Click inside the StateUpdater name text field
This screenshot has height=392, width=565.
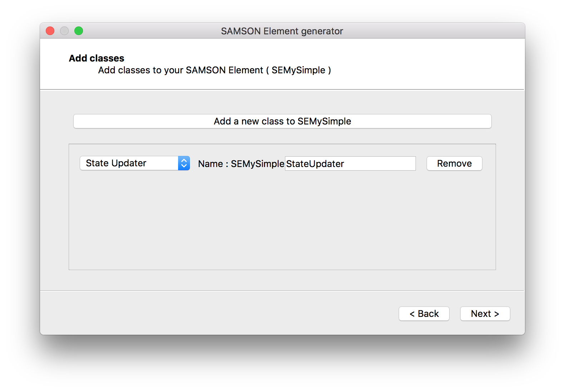pyautogui.click(x=350, y=163)
